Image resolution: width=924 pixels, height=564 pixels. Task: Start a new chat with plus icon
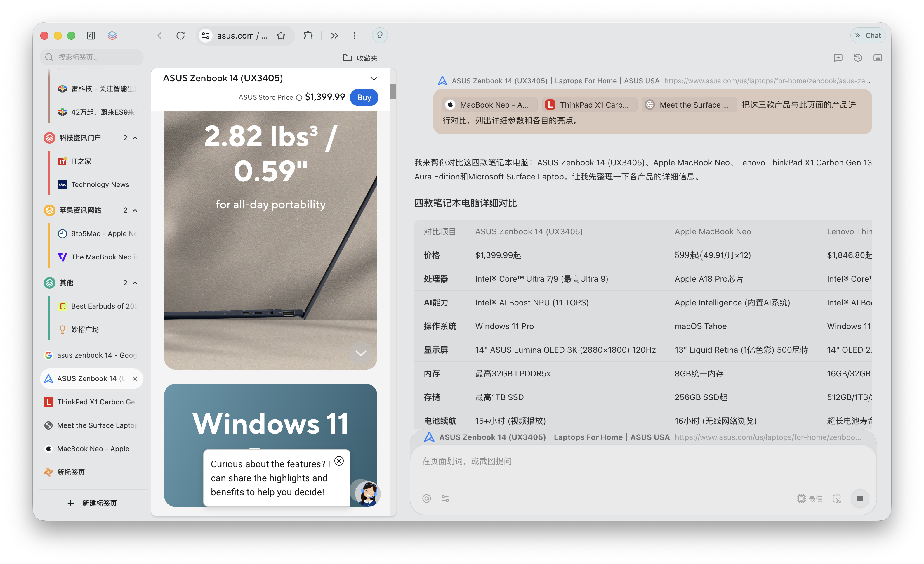[838, 58]
